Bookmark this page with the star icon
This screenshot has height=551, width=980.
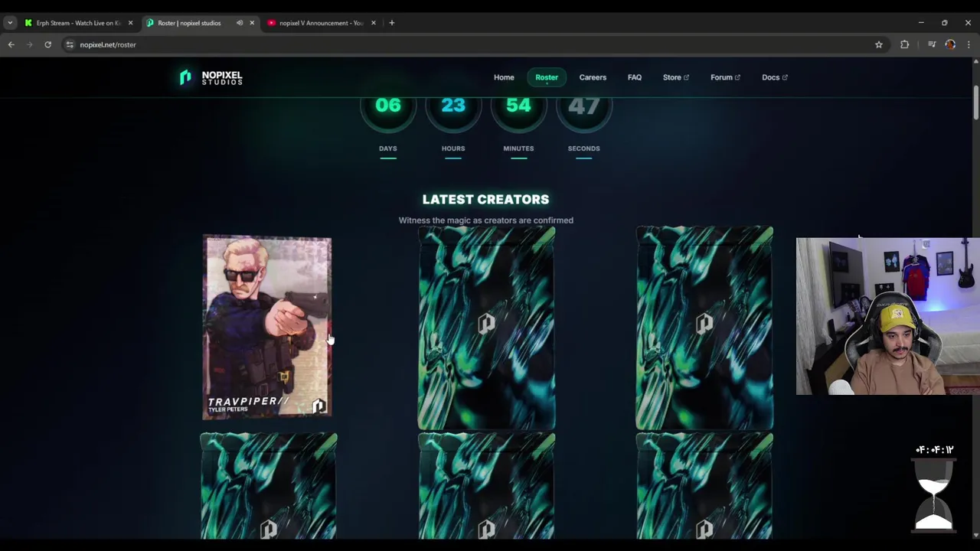click(x=879, y=44)
